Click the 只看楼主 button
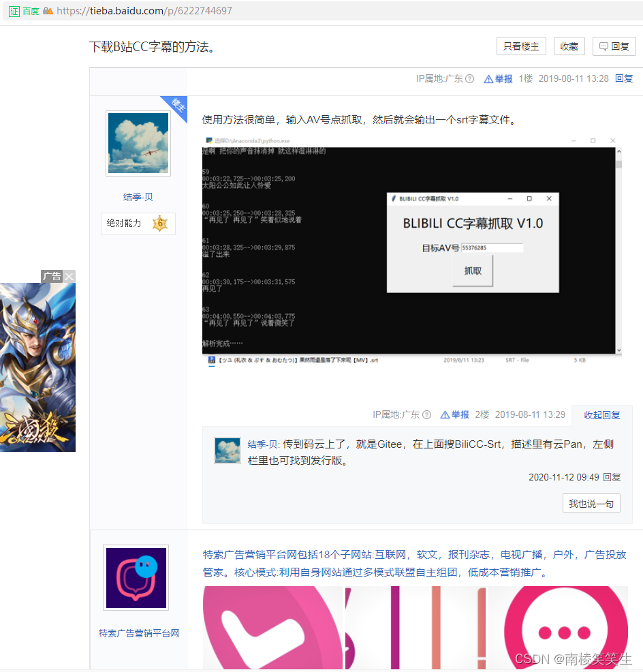This screenshot has width=643, height=672. pos(521,46)
